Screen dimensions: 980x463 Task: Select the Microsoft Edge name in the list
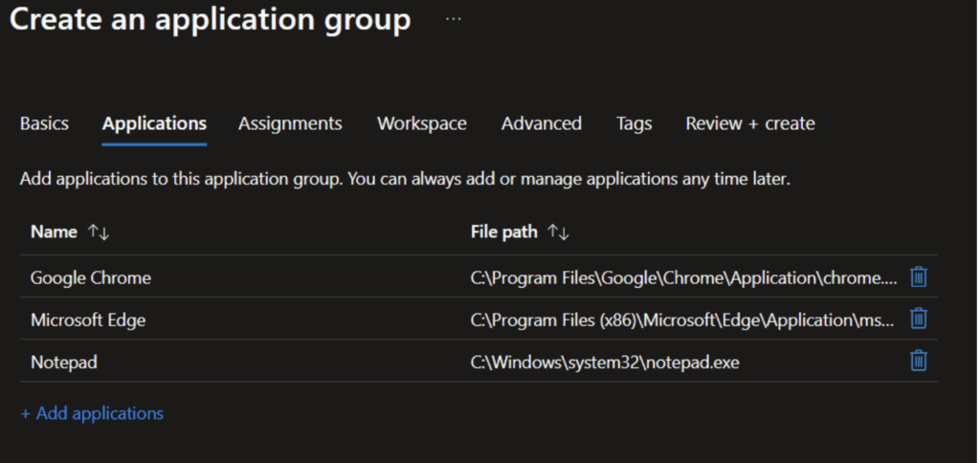88,320
